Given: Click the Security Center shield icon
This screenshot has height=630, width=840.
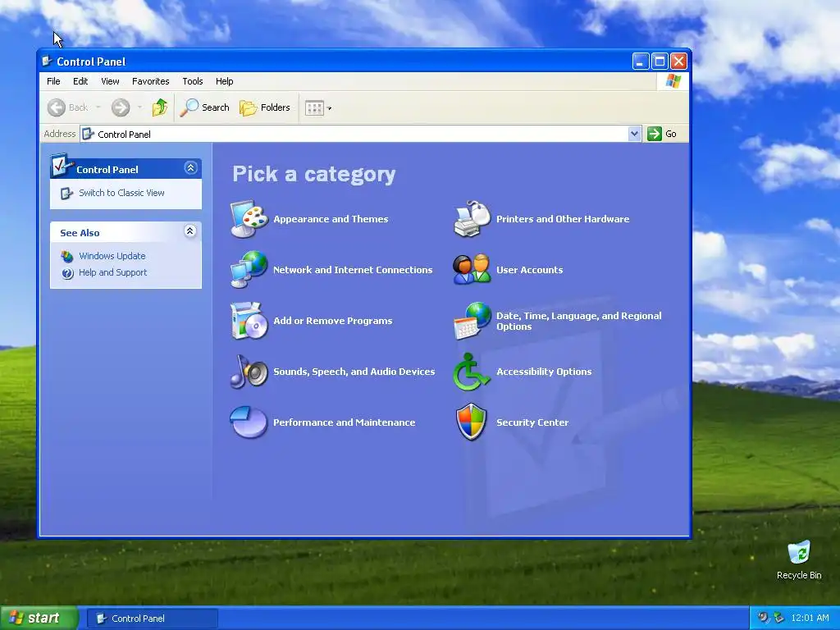Looking at the screenshot, I should pyautogui.click(x=472, y=422).
